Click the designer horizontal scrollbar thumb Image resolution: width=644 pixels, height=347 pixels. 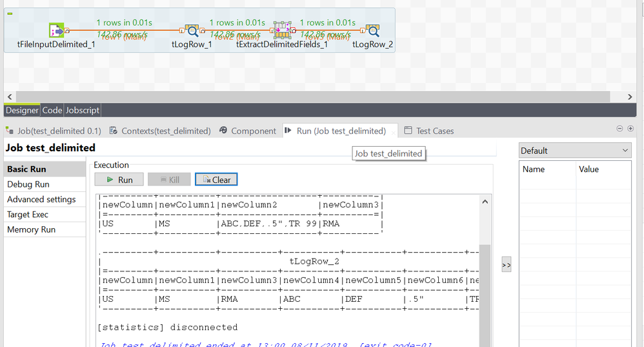(313, 97)
